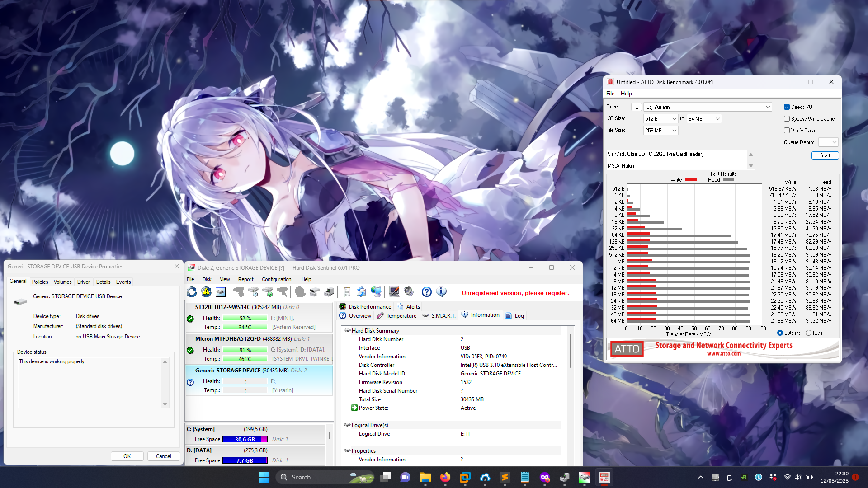Image resolution: width=868 pixels, height=488 pixels.
Task: Enable Bypass Write Cache checkbox
Action: click(x=787, y=119)
